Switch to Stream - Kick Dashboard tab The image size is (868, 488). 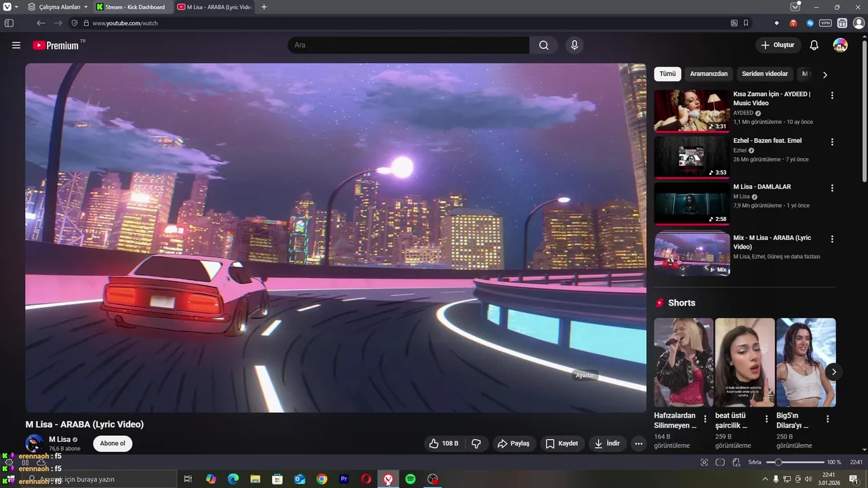[x=134, y=7]
